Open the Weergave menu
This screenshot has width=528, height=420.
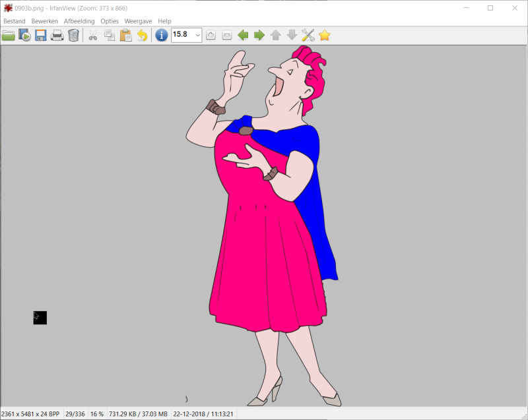click(138, 21)
